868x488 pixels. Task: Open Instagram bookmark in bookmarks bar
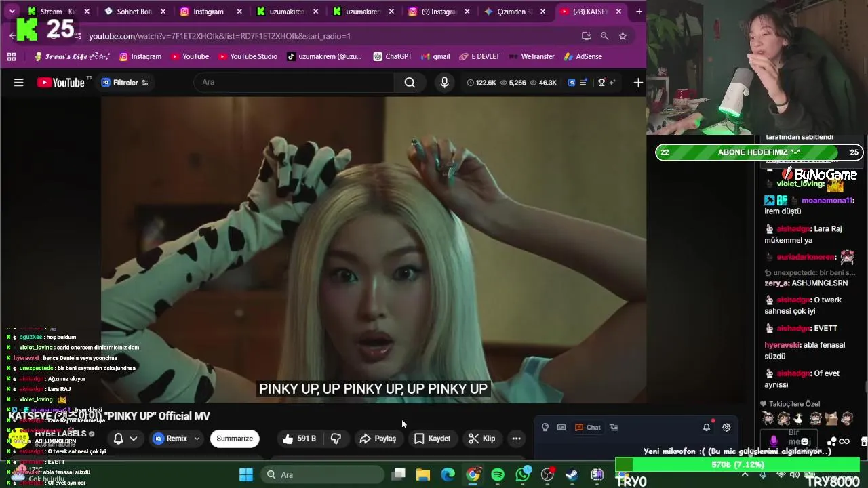point(140,56)
